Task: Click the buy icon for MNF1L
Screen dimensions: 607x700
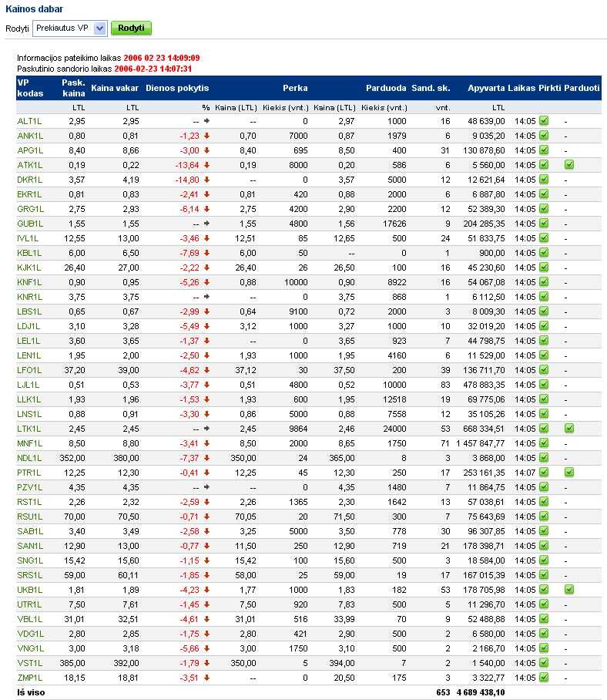Action: tap(544, 443)
